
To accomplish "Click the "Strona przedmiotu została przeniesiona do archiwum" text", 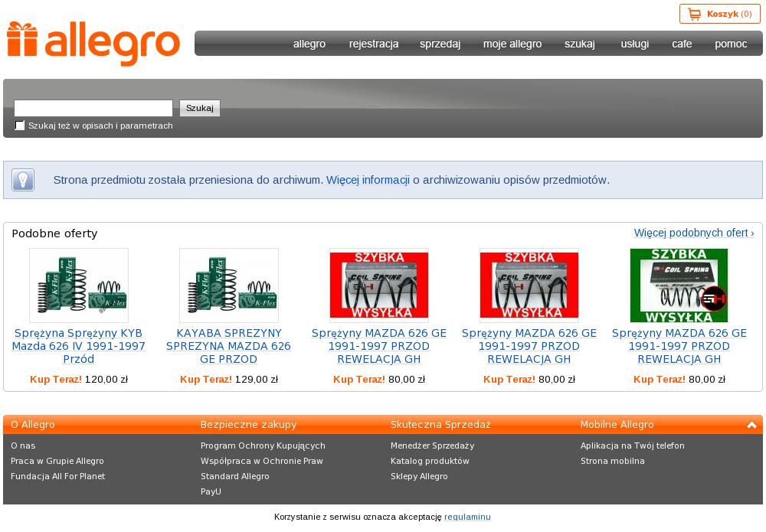I will coord(188,180).
